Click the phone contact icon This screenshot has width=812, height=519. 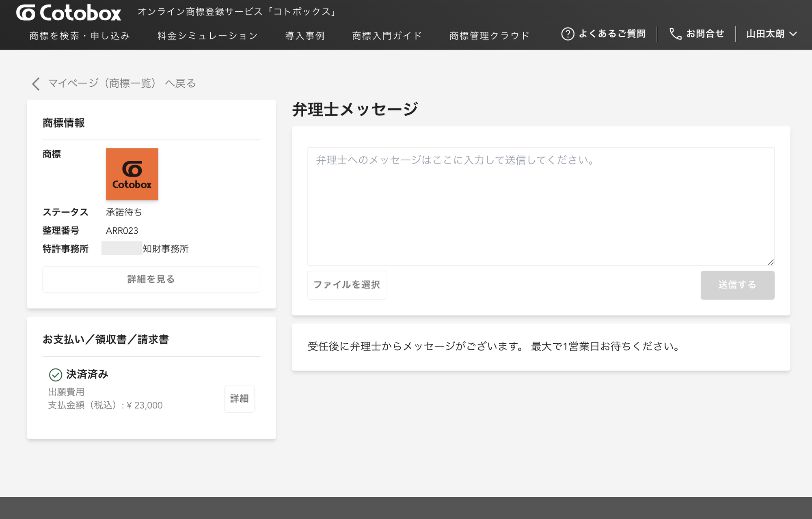(x=675, y=34)
